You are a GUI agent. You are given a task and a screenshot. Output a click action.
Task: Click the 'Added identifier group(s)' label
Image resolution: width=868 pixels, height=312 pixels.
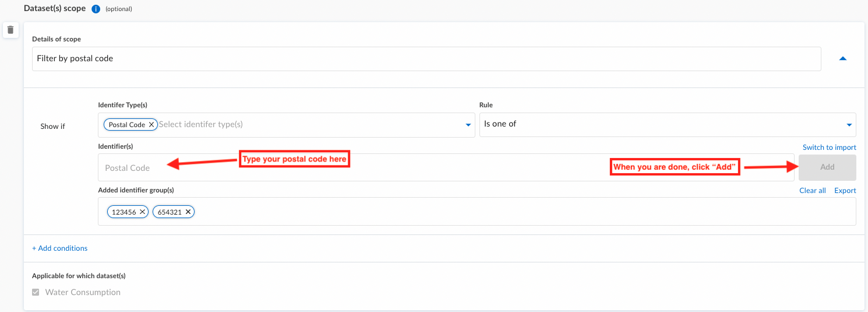(136, 190)
